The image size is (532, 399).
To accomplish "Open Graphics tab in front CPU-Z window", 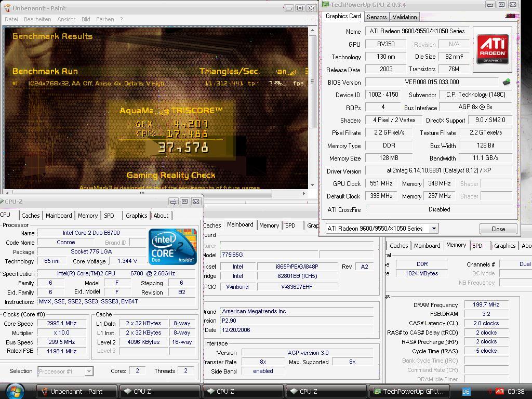I will (x=137, y=216).
